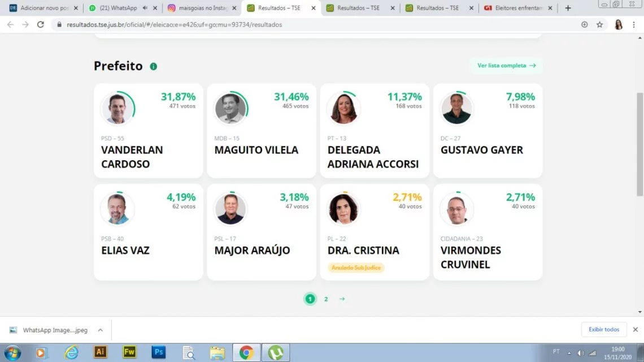Click the uTorrent taskbar icon
The width and height of the screenshot is (644, 362).
[x=276, y=352]
